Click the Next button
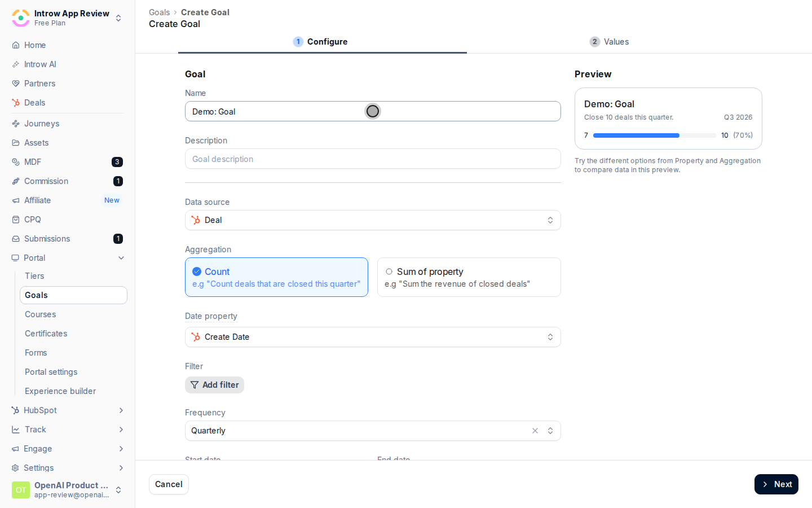This screenshot has height=508, width=812. coord(776,484)
